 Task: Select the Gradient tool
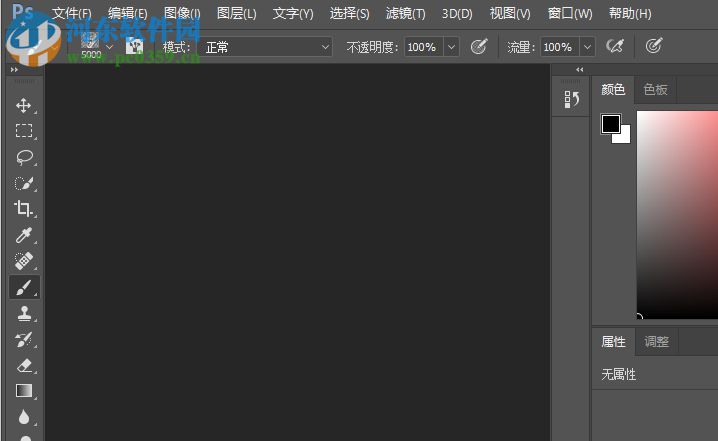click(24, 391)
